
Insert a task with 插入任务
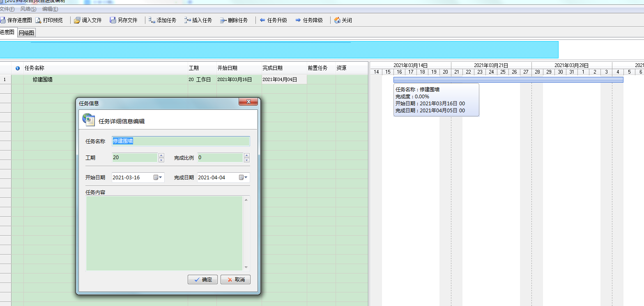[188, 20]
